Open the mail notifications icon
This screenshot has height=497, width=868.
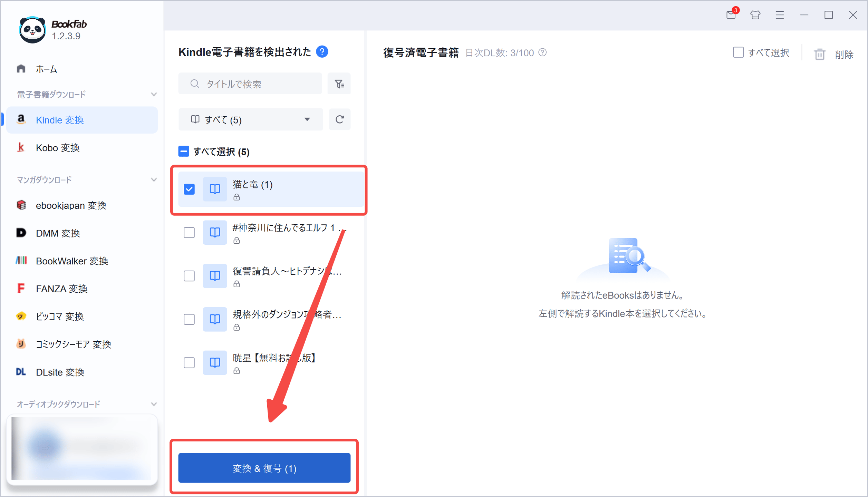click(x=731, y=14)
